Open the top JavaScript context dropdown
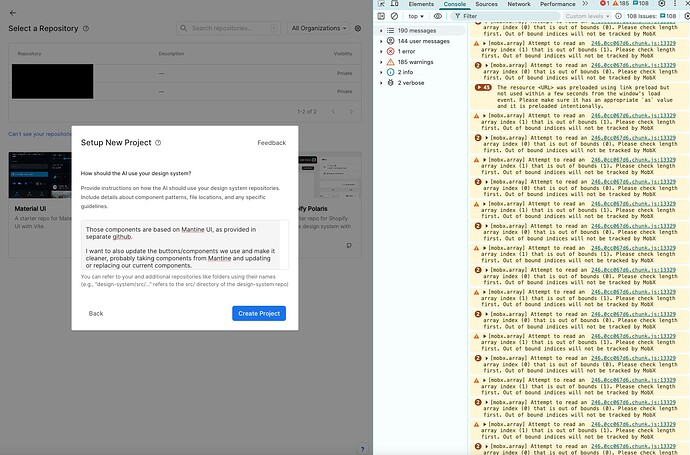Viewport: 690px width, 455px height. [415, 16]
